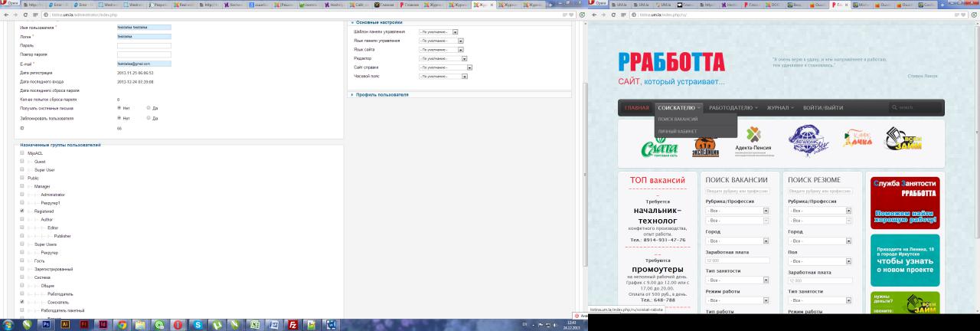Screen dimensions: 980x331
Task: Click the site search box in navbar
Action: 915,108
